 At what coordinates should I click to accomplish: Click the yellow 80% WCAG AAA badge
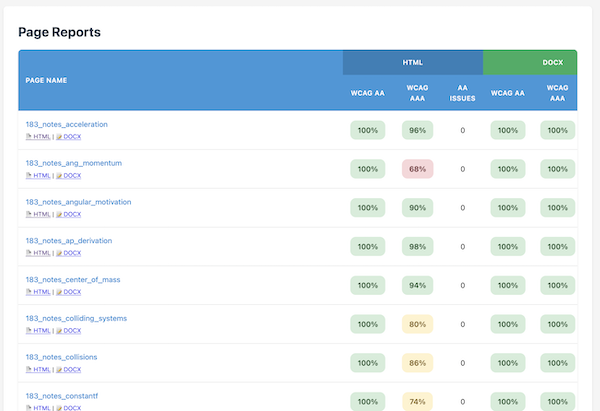(418, 324)
